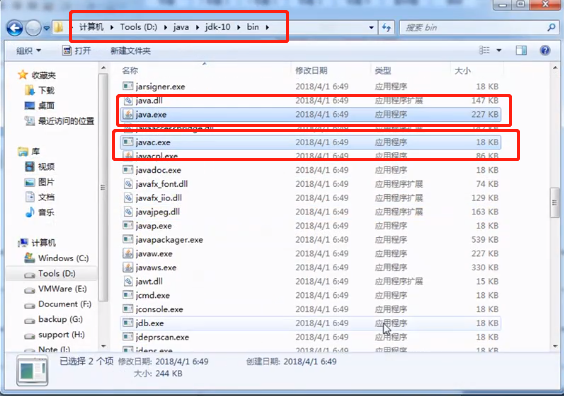Click the Forward navigation arrow button
Screen dimensions: 564x396
click(x=33, y=28)
